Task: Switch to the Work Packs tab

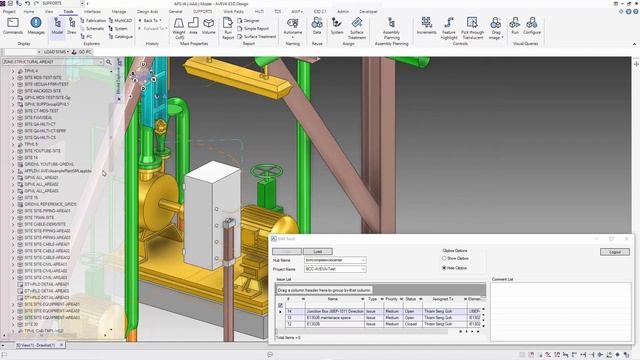Action: (x=233, y=12)
